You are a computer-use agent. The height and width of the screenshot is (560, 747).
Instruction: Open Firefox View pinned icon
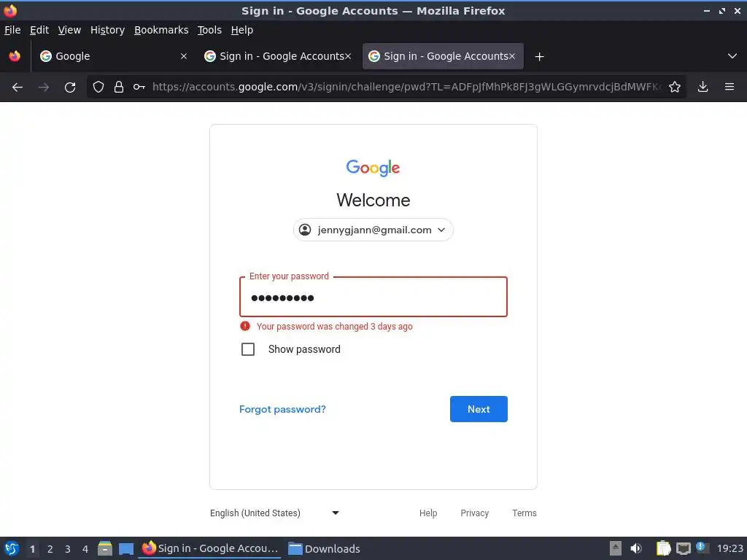[x=15, y=56]
